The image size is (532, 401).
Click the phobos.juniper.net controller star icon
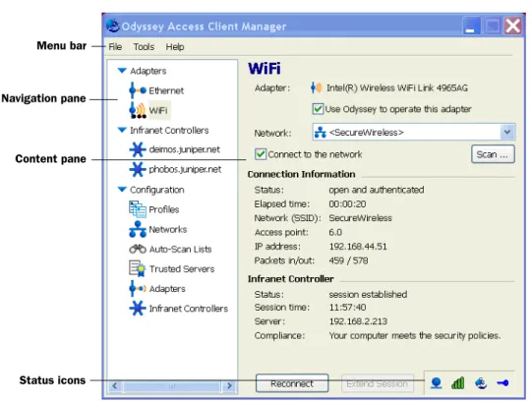[x=138, y=169]
